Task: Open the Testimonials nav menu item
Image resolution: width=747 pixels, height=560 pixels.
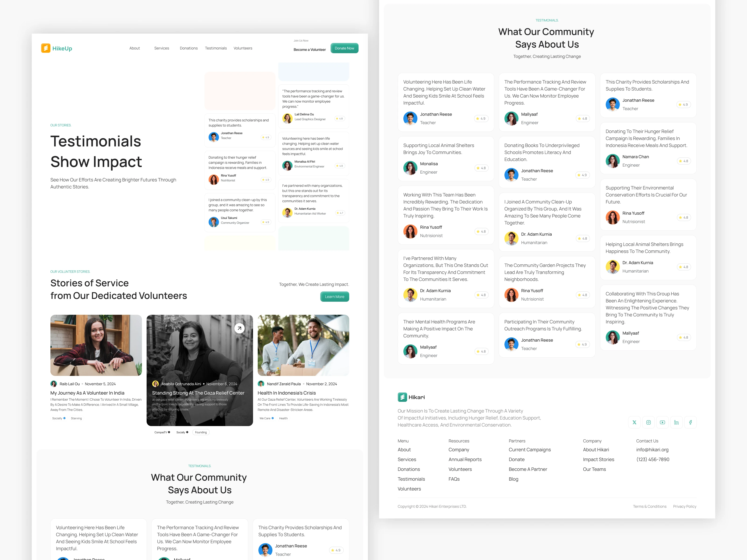Action: (x=215, y=48)
